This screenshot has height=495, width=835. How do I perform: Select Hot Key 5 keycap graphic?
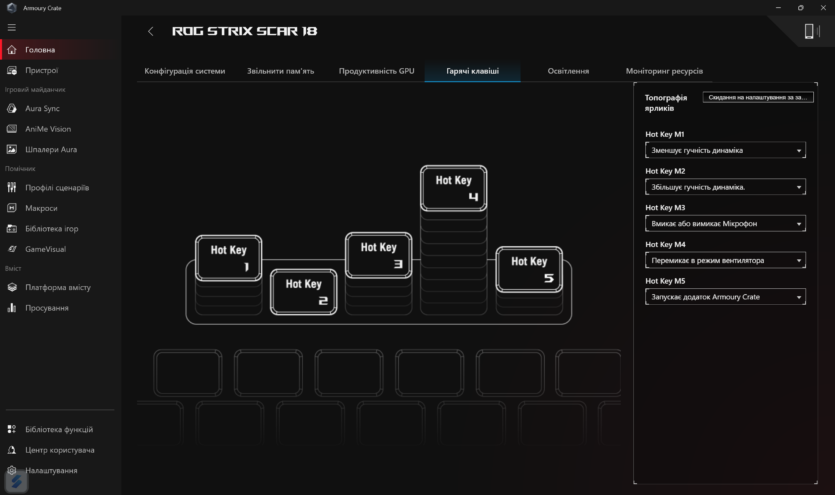(529, 269)
